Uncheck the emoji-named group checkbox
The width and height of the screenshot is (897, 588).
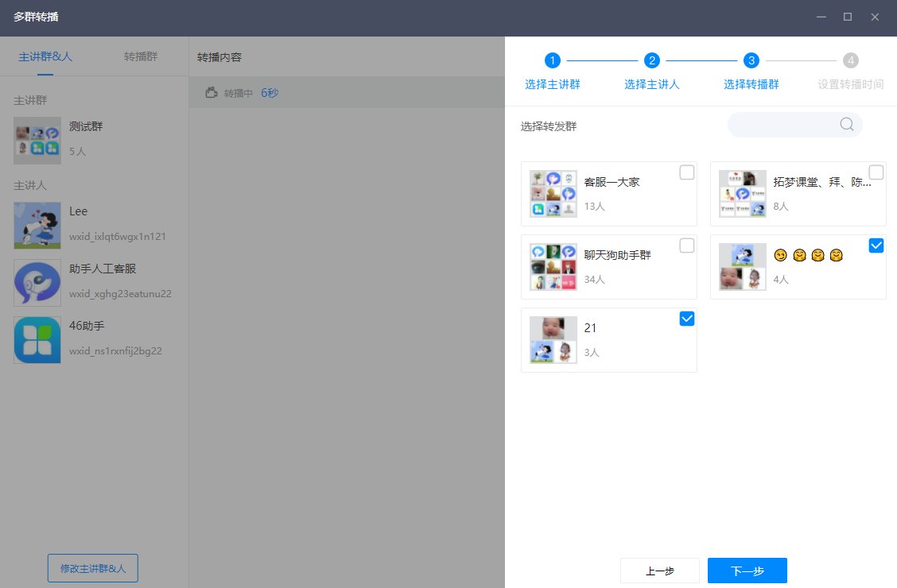click(x=876, y=246)
